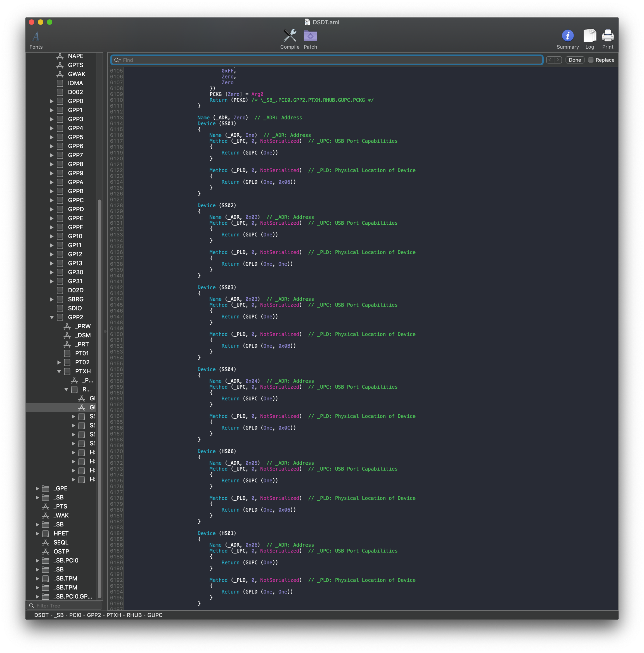Click the search magnifier in Find field
This screenshot has height=653, width=644.
(117, 60)
